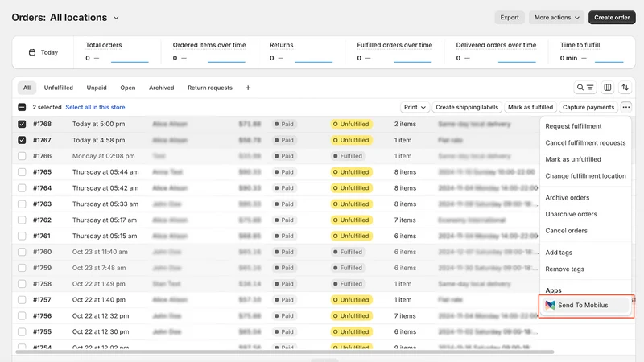This screenshot has width=644, height=362.
Task: Click the calendar icon beside Today
Action: pyautogui.click(x=32, y=52)
